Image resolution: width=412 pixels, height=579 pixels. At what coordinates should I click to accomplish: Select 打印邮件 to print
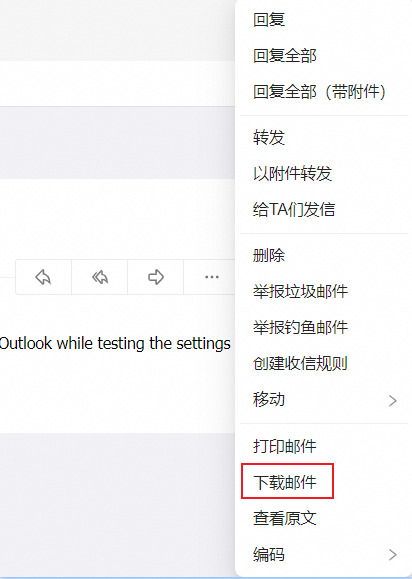[x=285, y=446]
